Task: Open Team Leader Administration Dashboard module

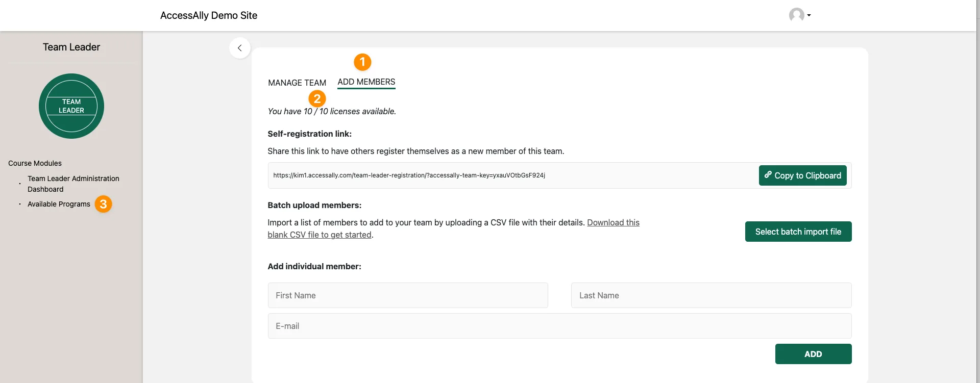Action: point(73,184)
